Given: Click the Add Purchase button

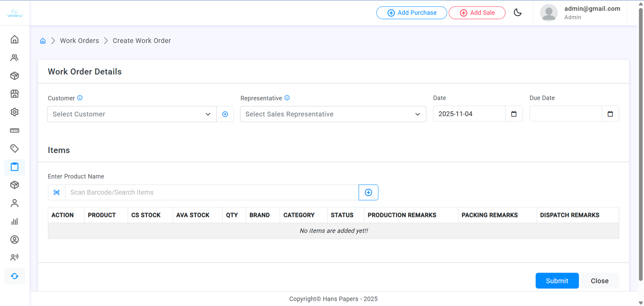Looking at the screenshot, I should [411, 13].
